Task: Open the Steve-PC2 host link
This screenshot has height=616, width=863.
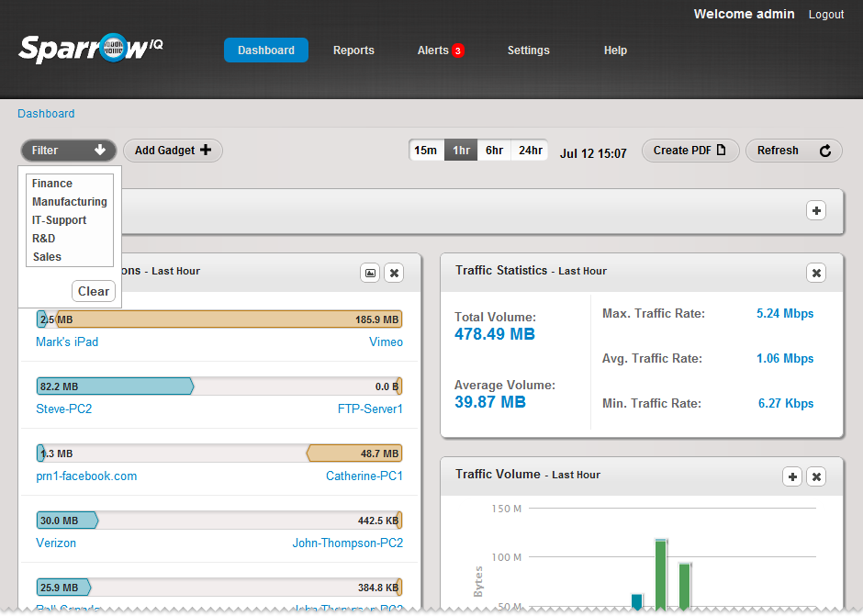Action: tap(63, 409)
